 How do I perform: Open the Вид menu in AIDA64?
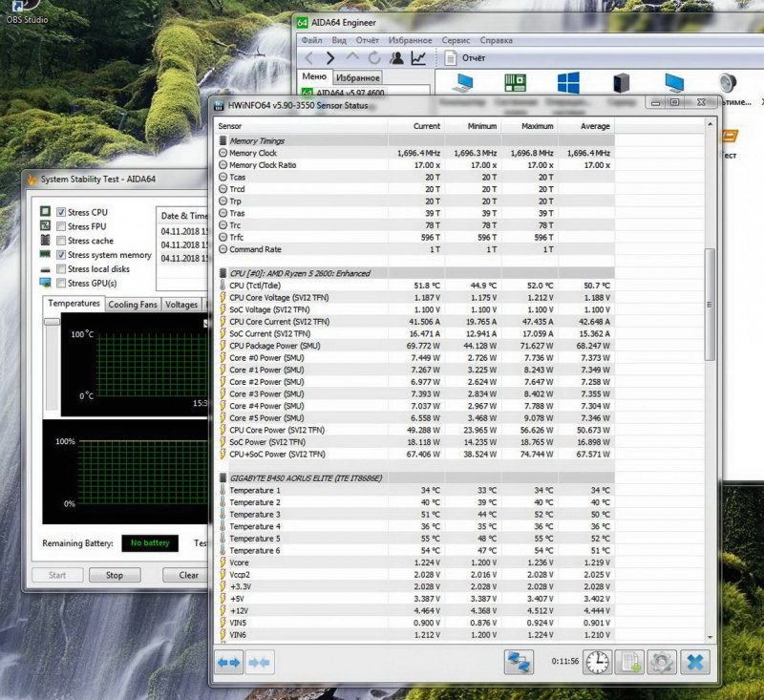click(339, 40)
